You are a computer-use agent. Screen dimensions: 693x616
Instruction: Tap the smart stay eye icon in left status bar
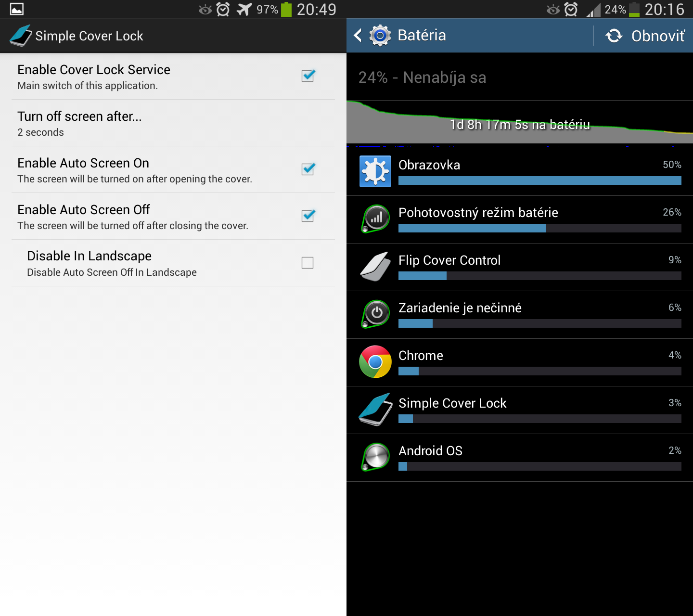pyautogui.click(x=205, y=9)
